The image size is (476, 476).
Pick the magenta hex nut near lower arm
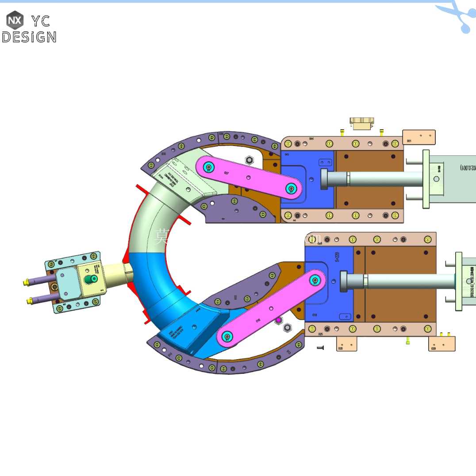pos(278,320)
